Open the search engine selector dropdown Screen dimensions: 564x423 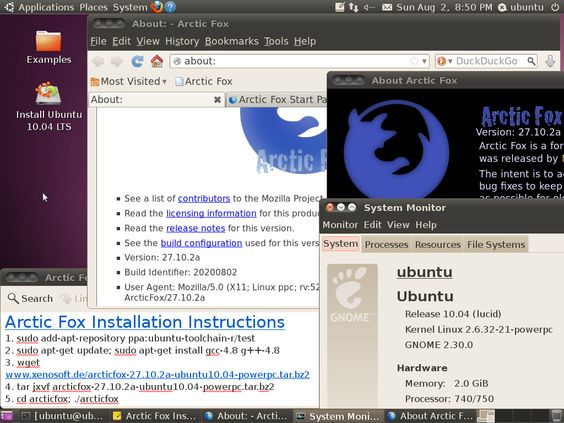tap(444, 61)
